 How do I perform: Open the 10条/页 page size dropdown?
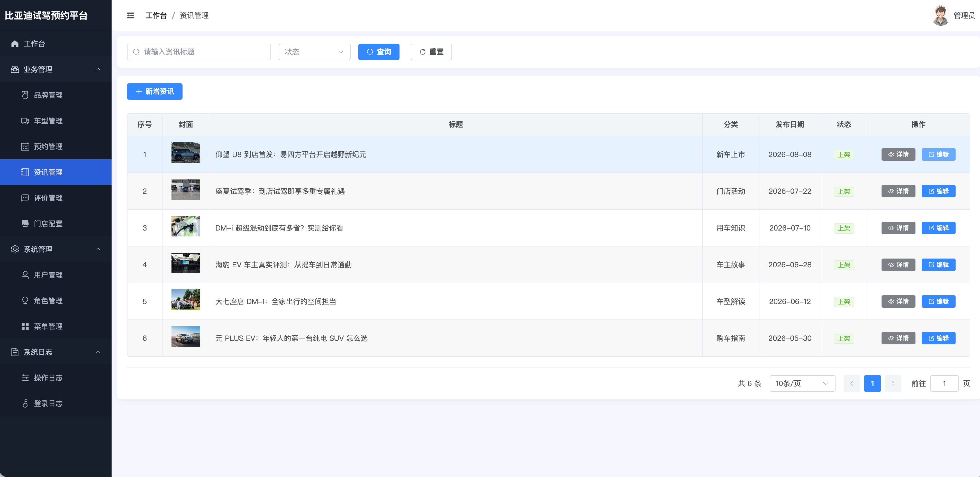[802, 383]
